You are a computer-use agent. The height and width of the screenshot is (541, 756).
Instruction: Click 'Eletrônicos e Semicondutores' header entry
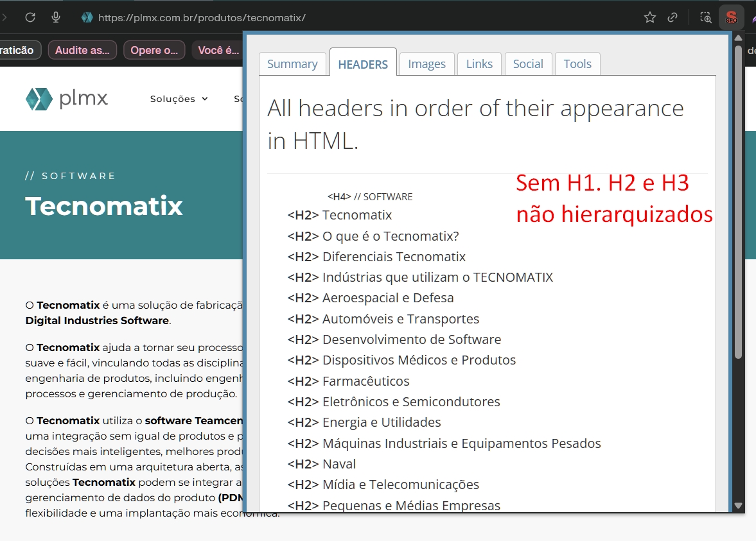tap(394, 402)
